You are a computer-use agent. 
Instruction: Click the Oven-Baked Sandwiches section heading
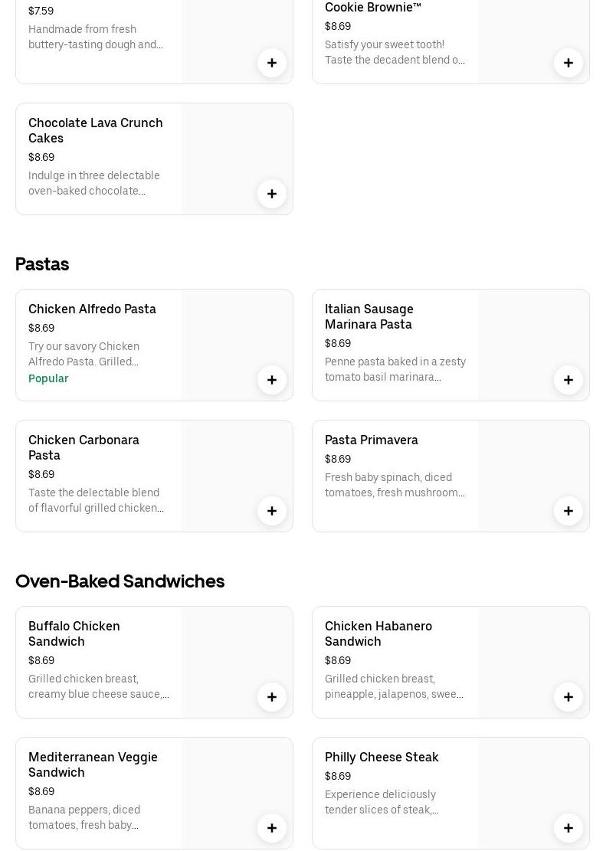(120, 581)
